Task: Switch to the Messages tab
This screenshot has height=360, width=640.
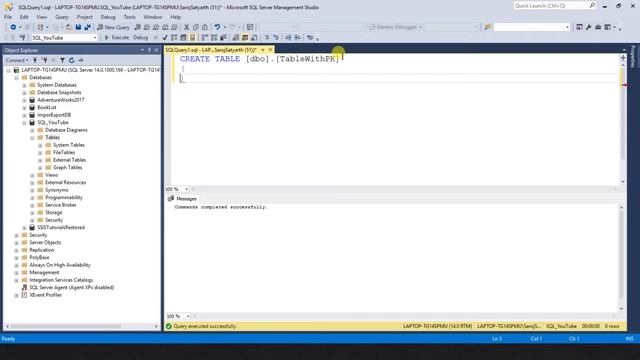Action: coord(182,199)
